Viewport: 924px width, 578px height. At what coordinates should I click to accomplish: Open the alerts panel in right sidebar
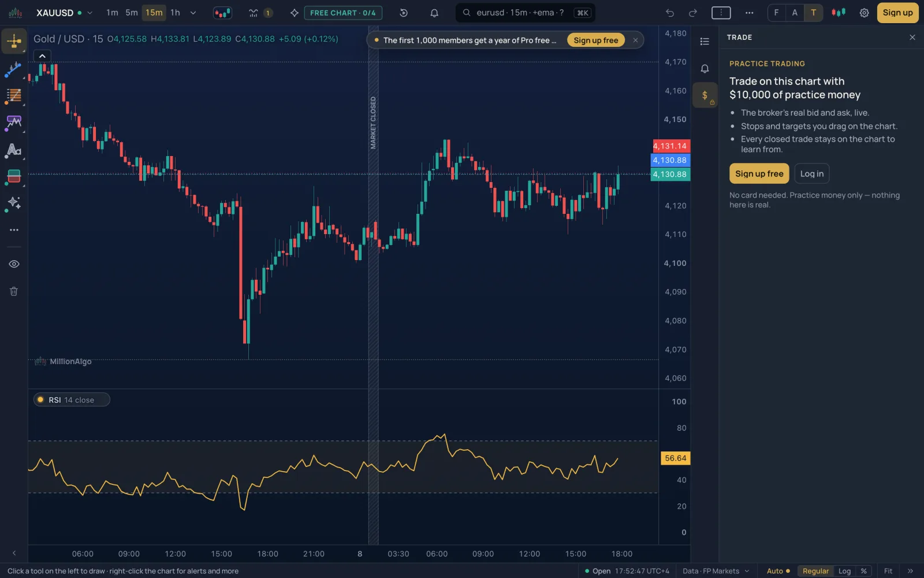tap(705, 69)
